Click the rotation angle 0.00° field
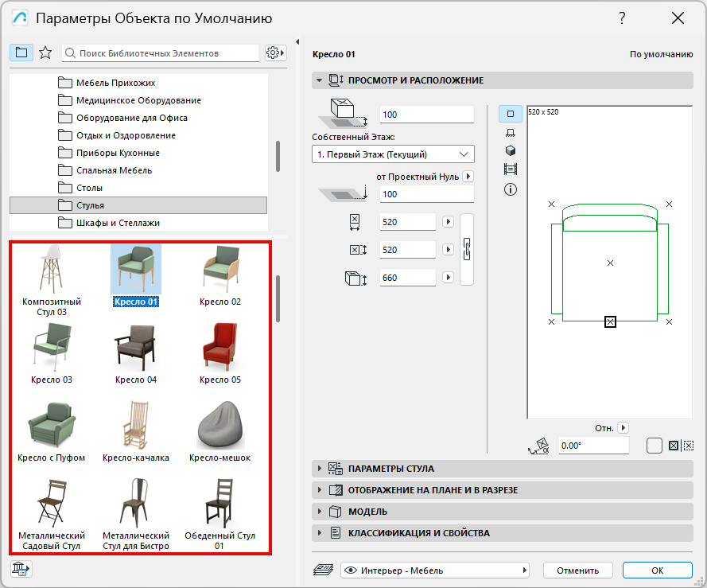This screenshot has height=588, width=707. pyautogui.click(x=594, y=446)
